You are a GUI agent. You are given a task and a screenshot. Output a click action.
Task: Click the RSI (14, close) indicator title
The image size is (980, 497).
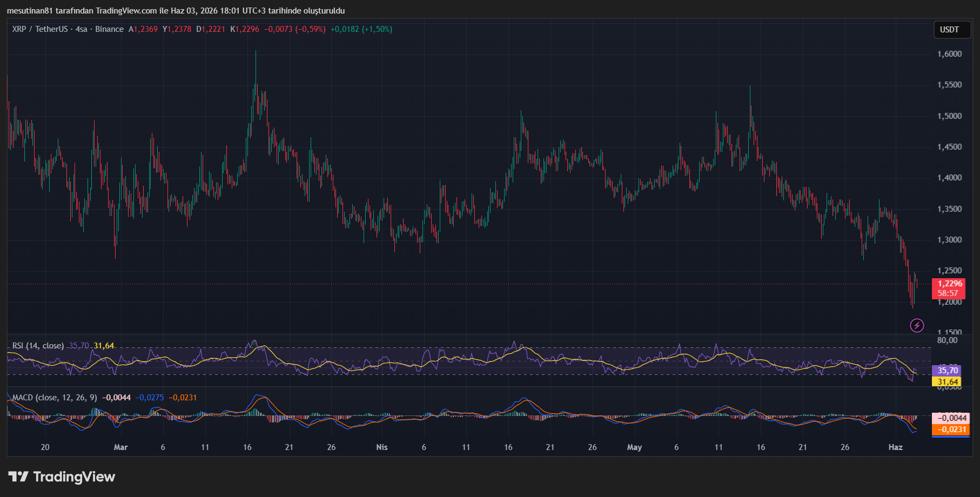pos(38,346)
